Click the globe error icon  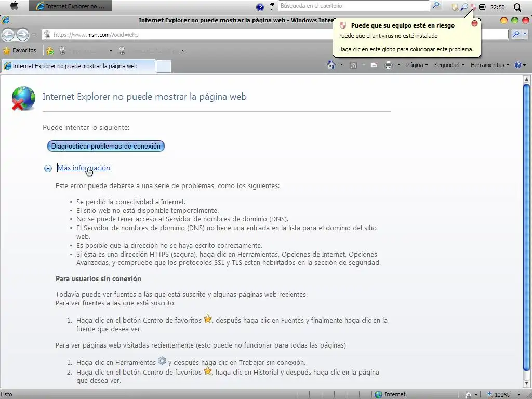click(x=23, y=98)
